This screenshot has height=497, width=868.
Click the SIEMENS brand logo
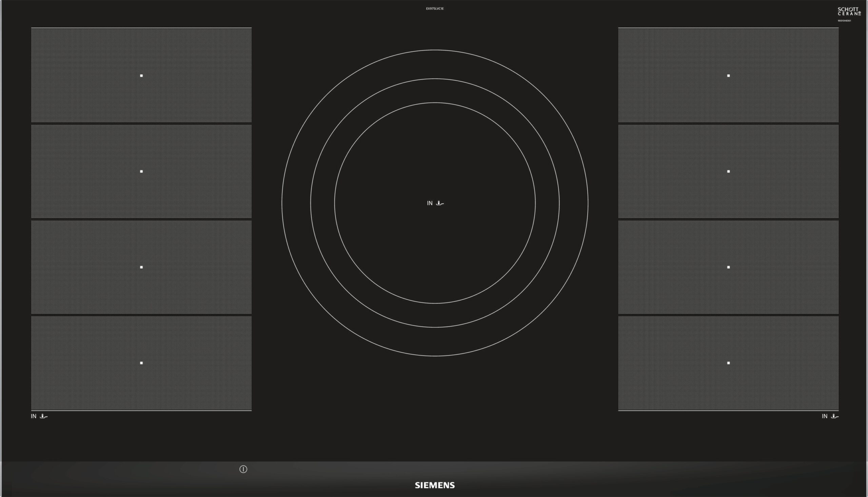click(435, 485)
